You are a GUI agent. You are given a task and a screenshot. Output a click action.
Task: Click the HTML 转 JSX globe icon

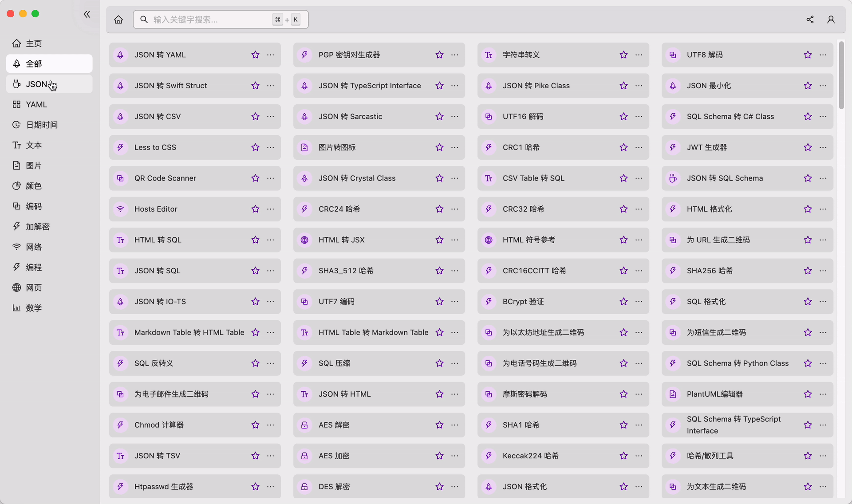coord(304,240)
